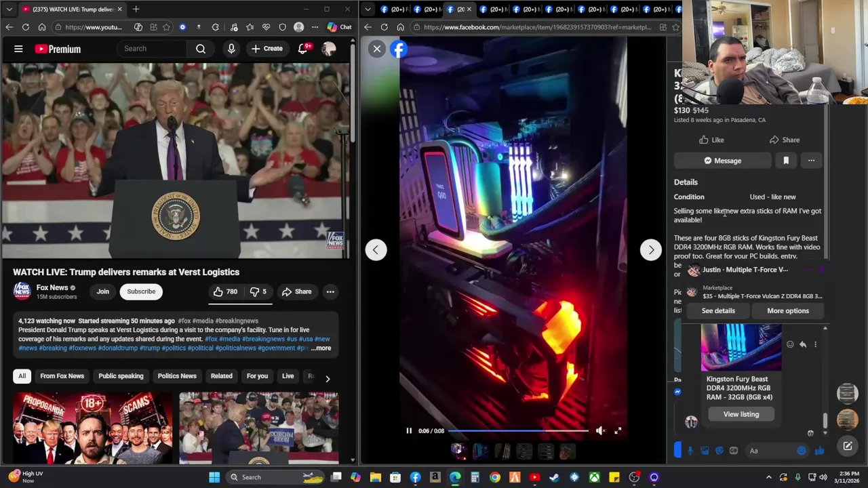The height and width of the screenshot is (488, 868).
Task: Reply to the chat message
Action: pyautogui.click(x=803, y=344)
